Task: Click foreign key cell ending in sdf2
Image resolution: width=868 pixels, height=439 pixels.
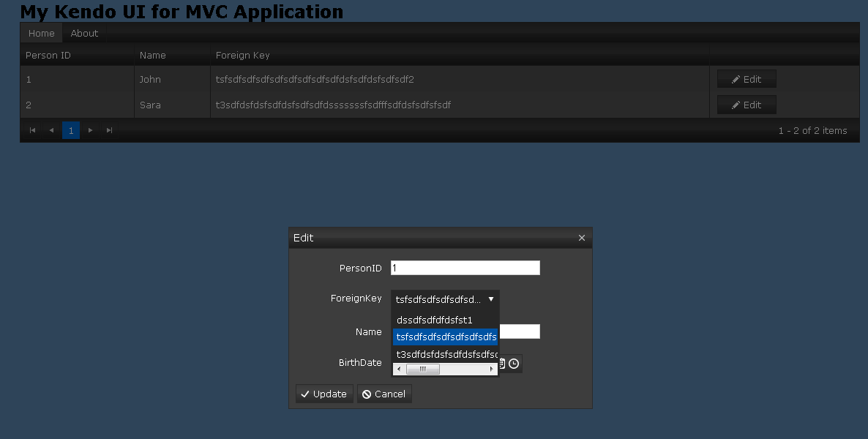Action: (x=460, y=79)
